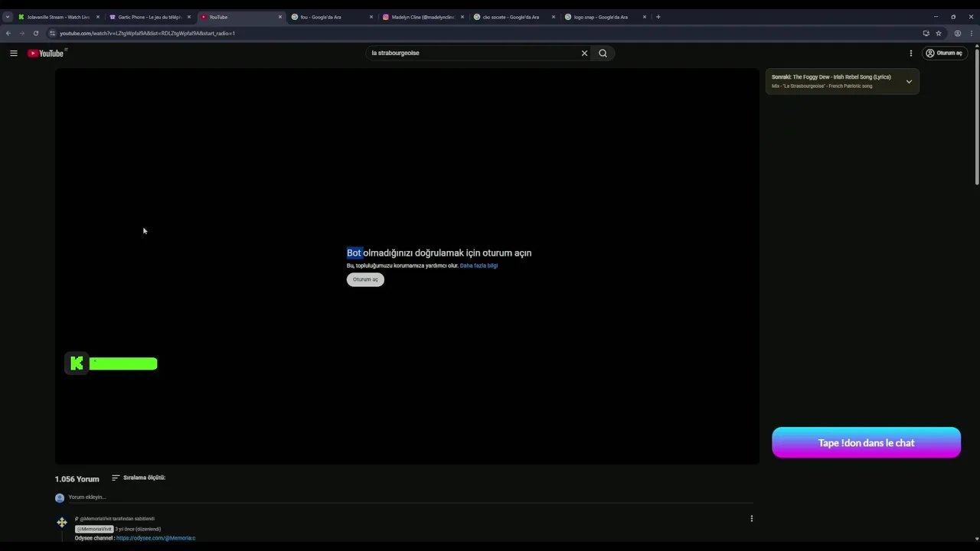Viewport: 980px width, 551px height.
Task: Open the pinned comment three-dot menu
Action: 752,519
